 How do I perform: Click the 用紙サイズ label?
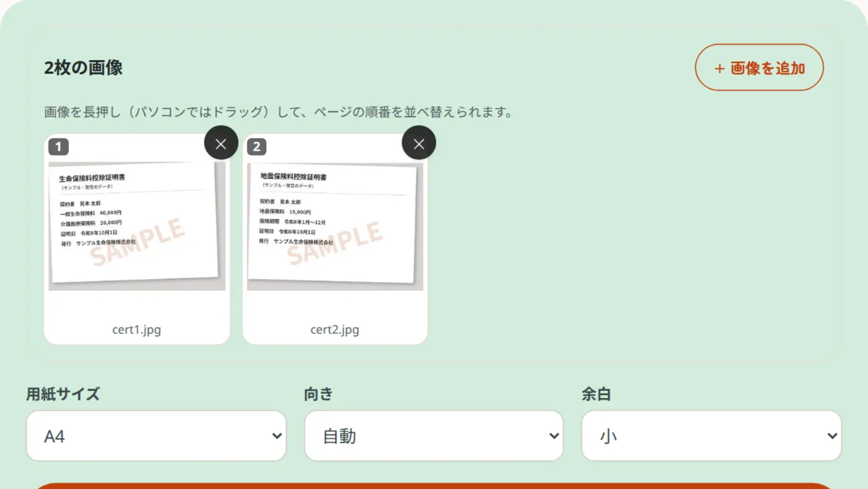[63, 394]
